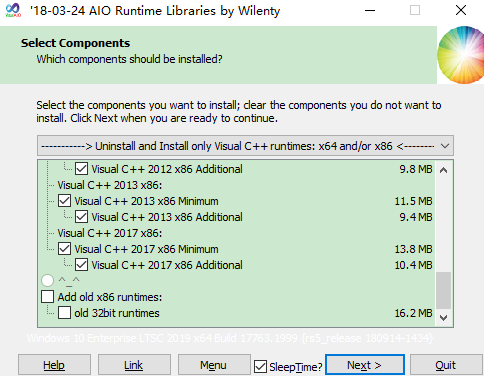This screenshot has width=484, height=376.
Task: Quit the installer
Action: click(x=446, y=365)
